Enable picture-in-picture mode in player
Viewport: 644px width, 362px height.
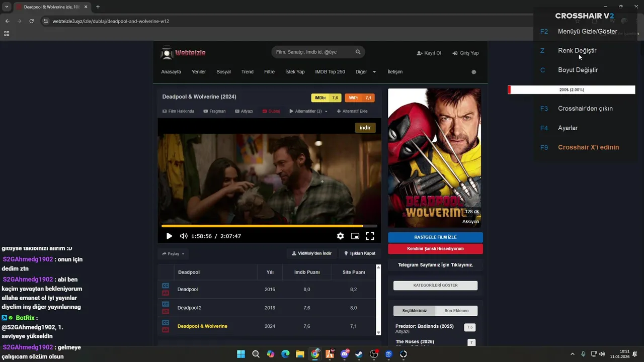click(355, 236)
